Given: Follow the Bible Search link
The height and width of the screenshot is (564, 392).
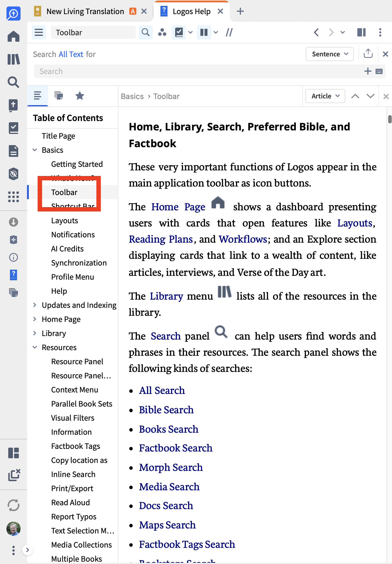Looking at the screenshot, I should pos(166,410).
